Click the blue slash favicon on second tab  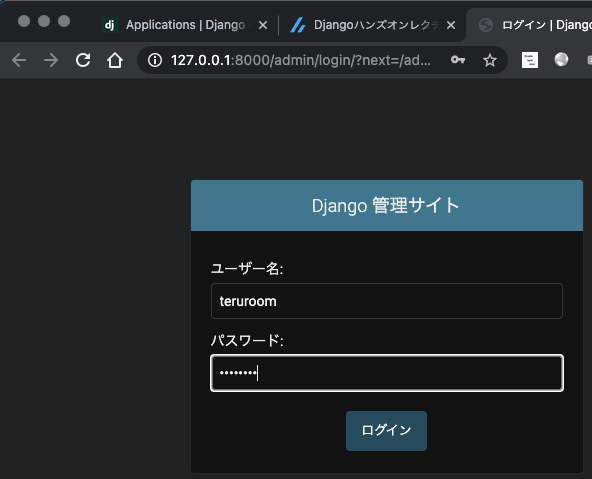(298, 25)
